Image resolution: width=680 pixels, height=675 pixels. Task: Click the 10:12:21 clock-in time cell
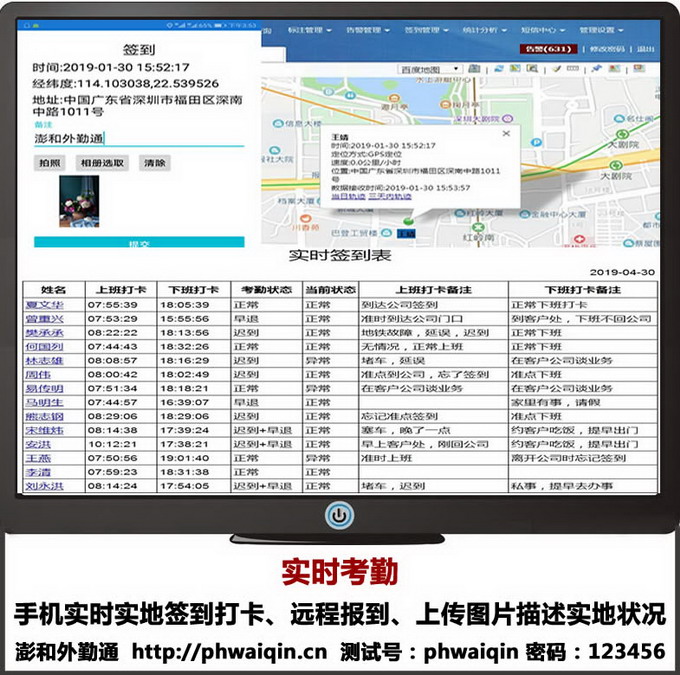(x=121, y=444)
